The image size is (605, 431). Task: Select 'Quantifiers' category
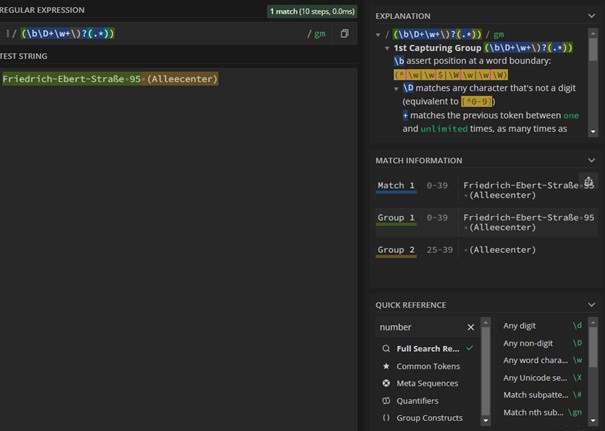417,401
